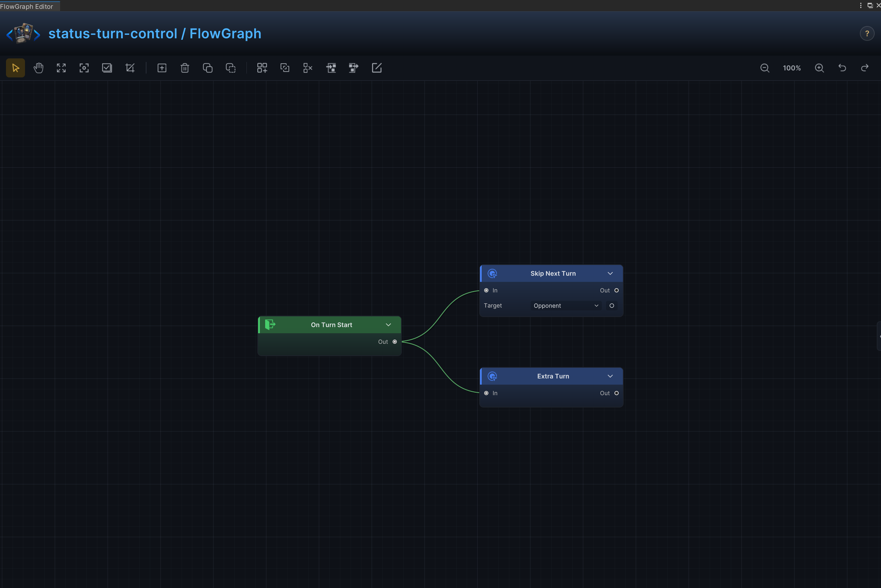Click the Extra Turn Out port

click(617, 393)
